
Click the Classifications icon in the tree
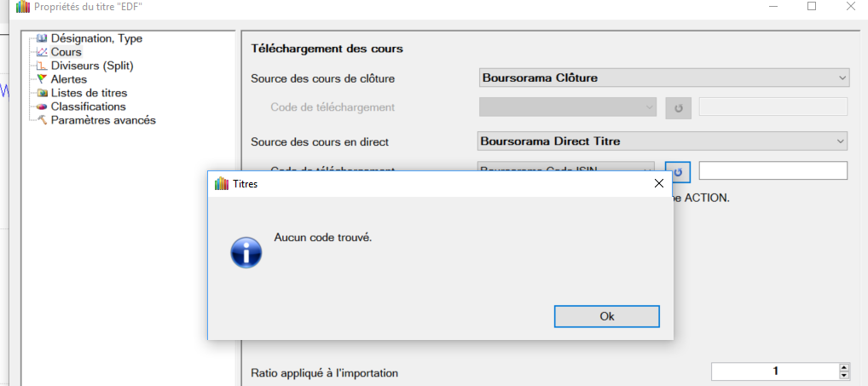[42, 107]
